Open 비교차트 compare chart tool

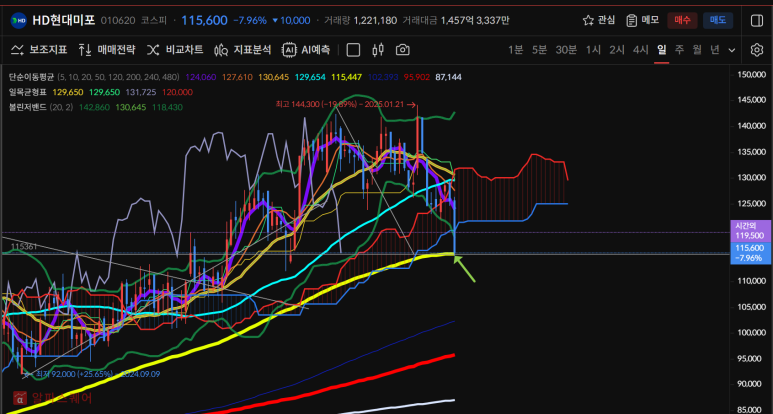pos(175,50)
